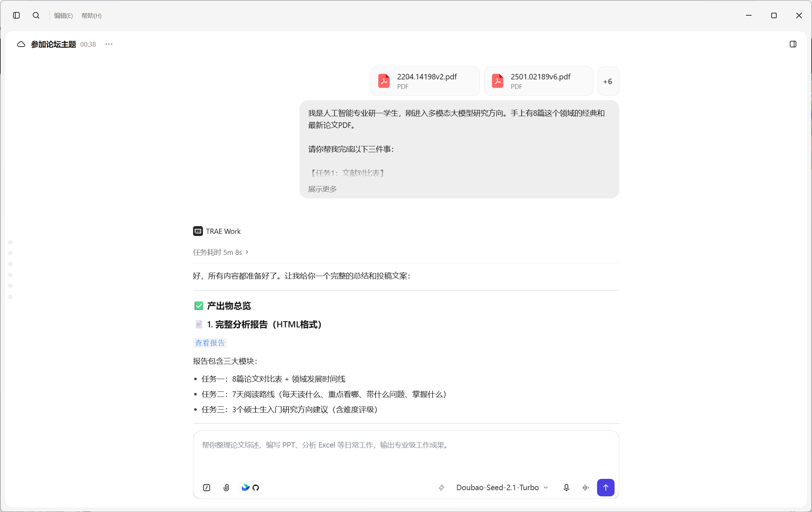
Task: Open the slash command icon
Action: click(x=207, y=488)
